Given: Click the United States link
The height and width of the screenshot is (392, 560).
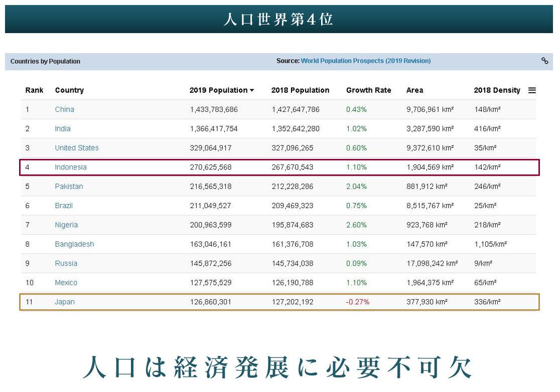Looking at the screenshot, I should pyautogui.click(x=77, y=148).
